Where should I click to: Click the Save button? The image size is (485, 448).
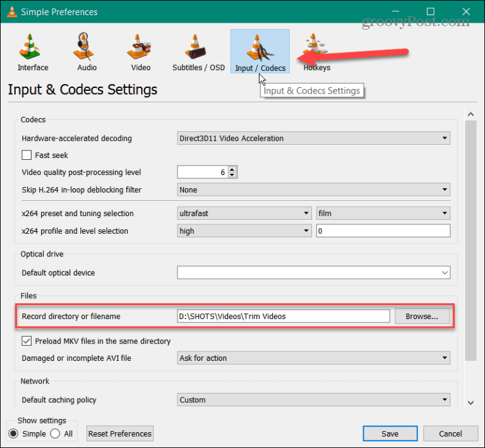[390, 433]
